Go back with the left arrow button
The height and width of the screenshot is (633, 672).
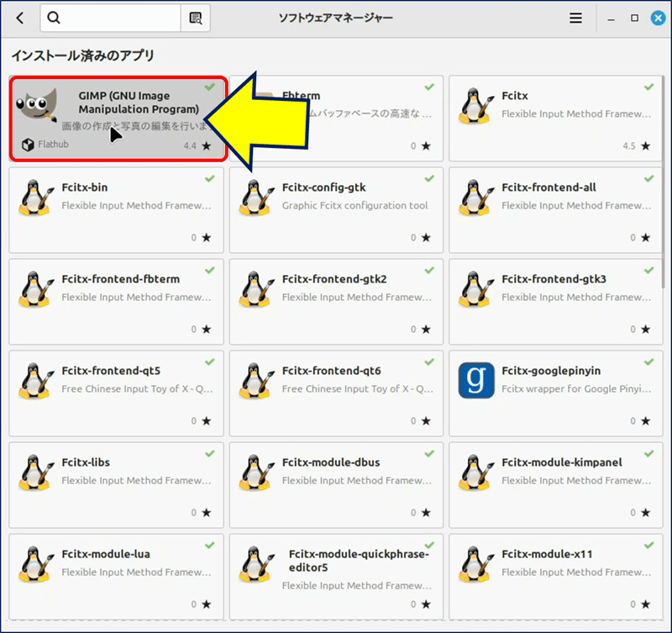coord(19,18)
